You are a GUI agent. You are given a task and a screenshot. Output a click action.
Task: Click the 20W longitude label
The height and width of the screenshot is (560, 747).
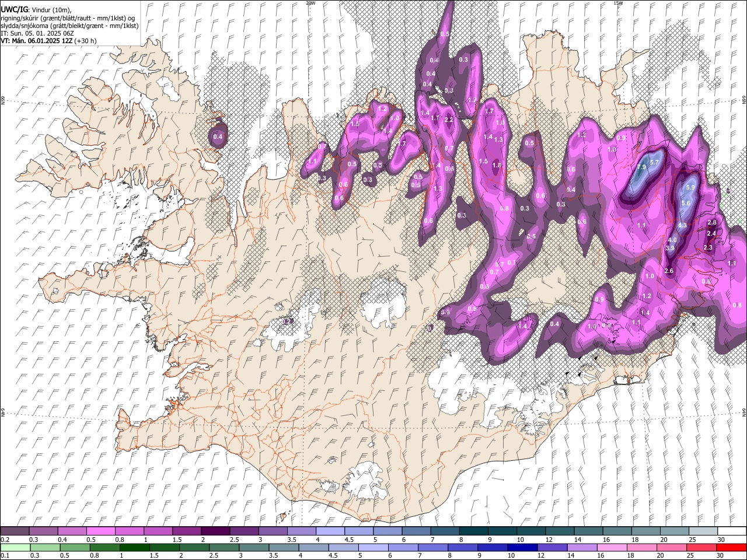310,3
